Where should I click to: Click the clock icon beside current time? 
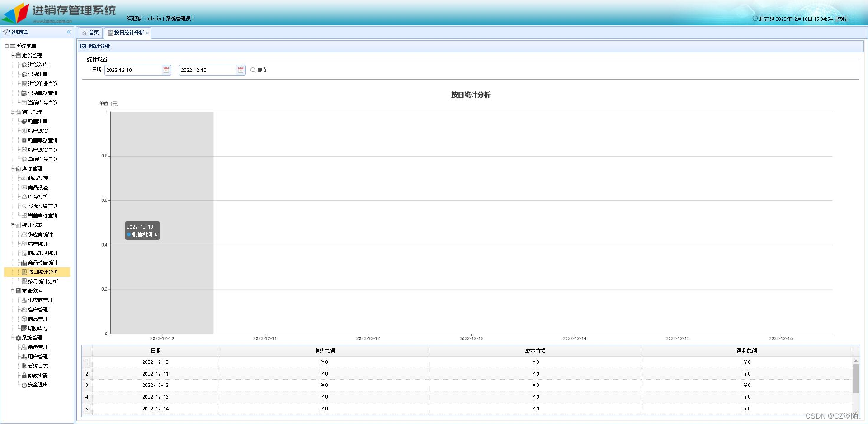click(x=755, y=19)
